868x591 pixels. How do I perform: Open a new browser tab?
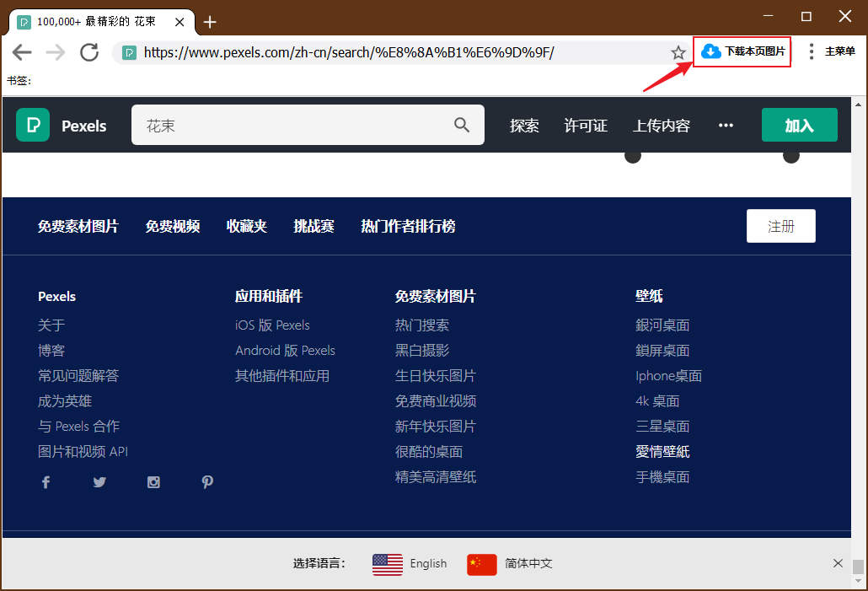click(210, 22)
